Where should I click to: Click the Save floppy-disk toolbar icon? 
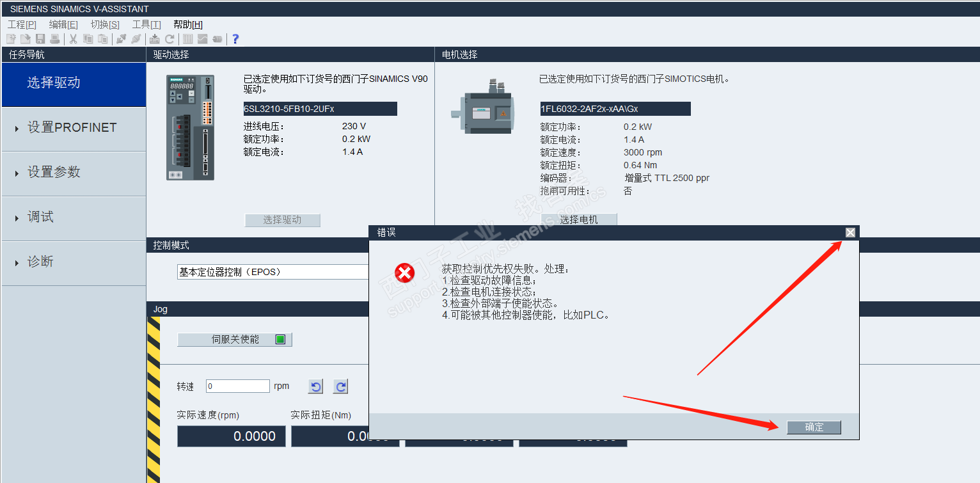click(40, 39)
